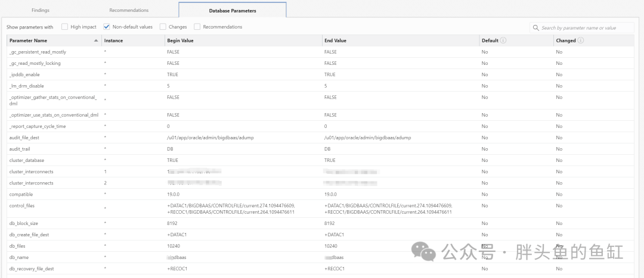Click the magnifier search icon
Image resolution: width=644 pixels, height=278 pixels.
tap(535, 27)
